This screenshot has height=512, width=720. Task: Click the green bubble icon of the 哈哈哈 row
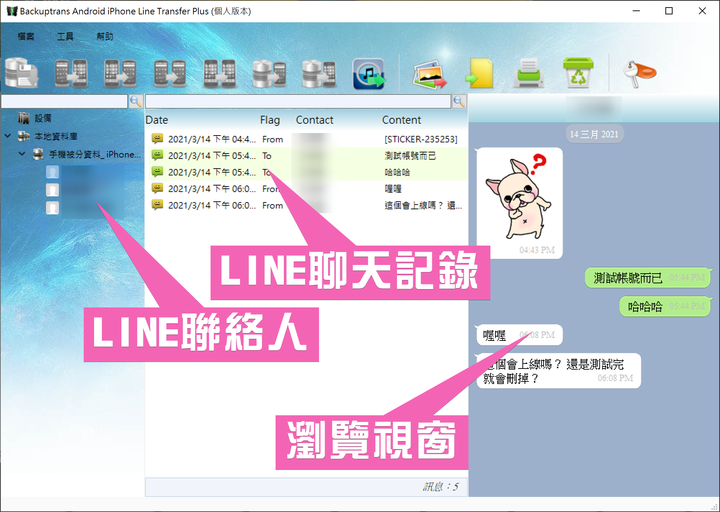(158, 172)
